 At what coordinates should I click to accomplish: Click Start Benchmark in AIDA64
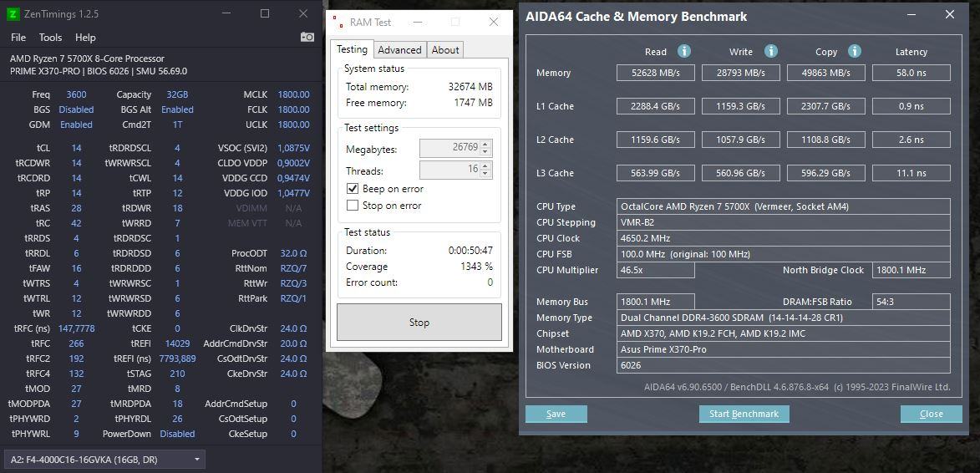pyautogui.click(x=744, y=414)
